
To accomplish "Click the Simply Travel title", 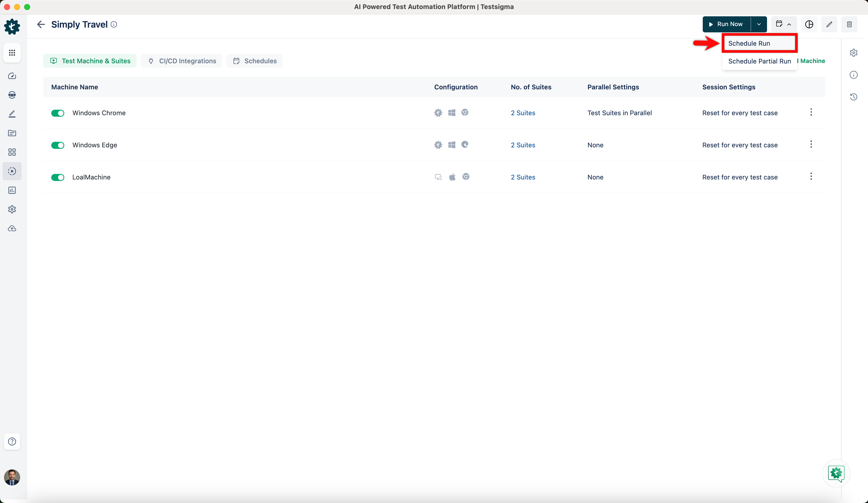I will (80, 24).
